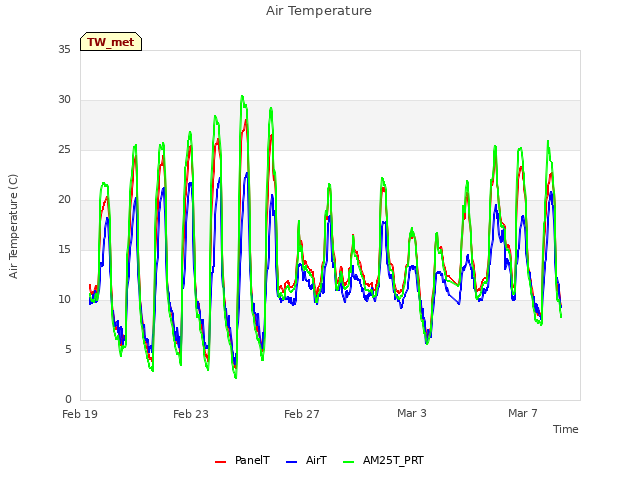
Task: Click the green AM25T_PRT legend swatch
Action: point(349,462)
